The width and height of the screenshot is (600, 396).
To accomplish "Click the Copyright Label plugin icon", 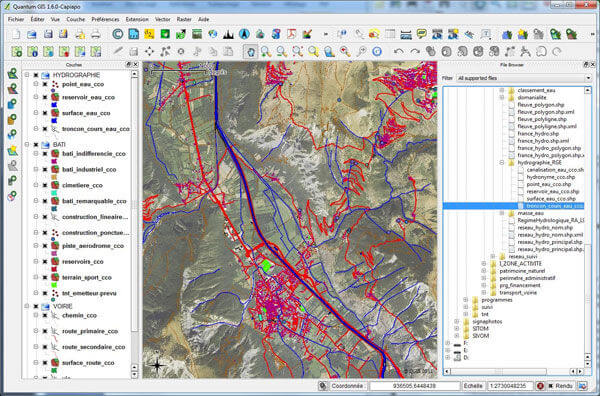I will coord(118,34).
